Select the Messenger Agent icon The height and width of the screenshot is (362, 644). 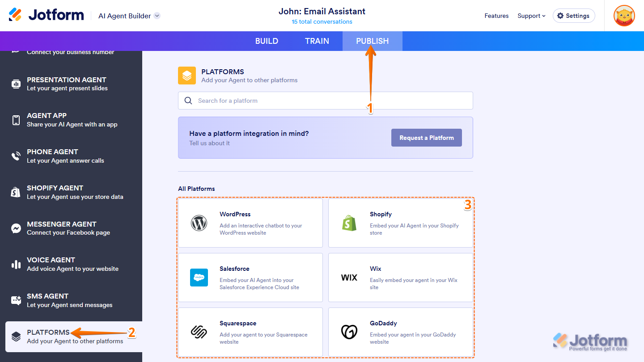[16, 228]
